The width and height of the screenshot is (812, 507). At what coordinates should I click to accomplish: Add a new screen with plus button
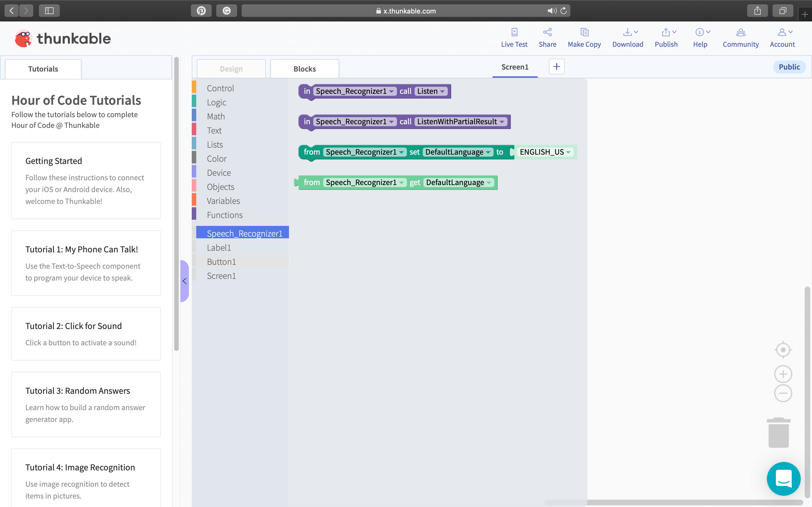point(556,67)
